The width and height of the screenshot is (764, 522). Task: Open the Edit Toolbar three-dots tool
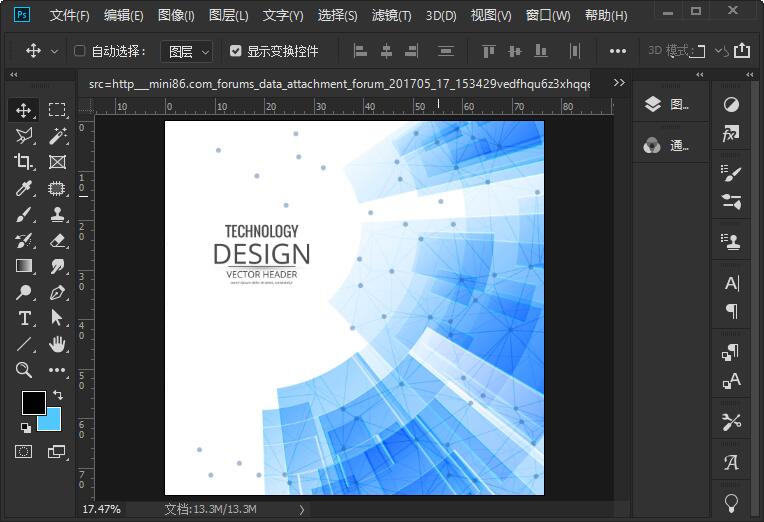[x=57, y=370]
